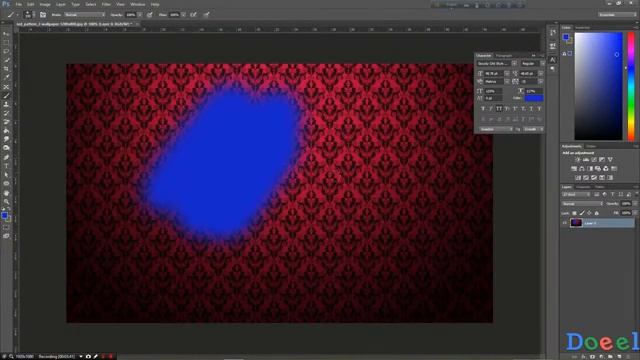The width and height of the screenshot is (640, 360).
Task: Toggle Strikethrough in Character panel
Action: [x=539, y=109]
